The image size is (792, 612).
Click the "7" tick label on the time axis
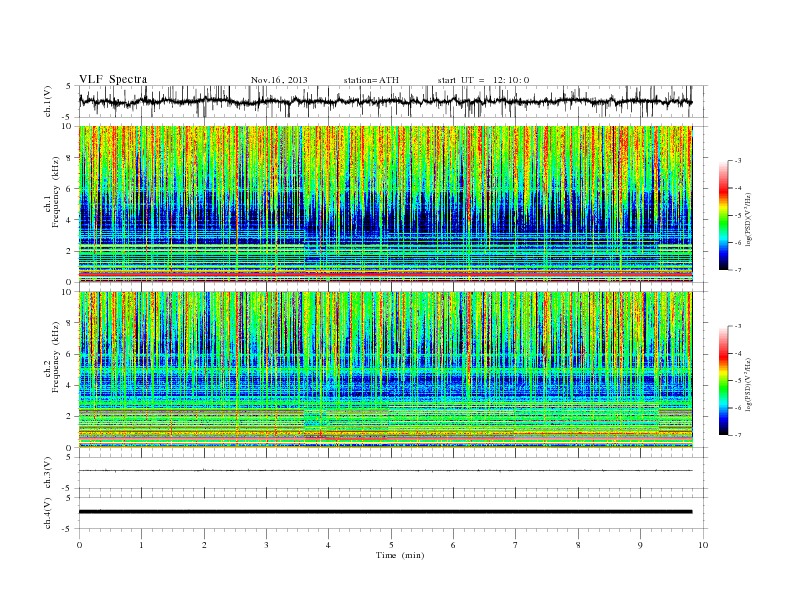[x=516, y=545]
